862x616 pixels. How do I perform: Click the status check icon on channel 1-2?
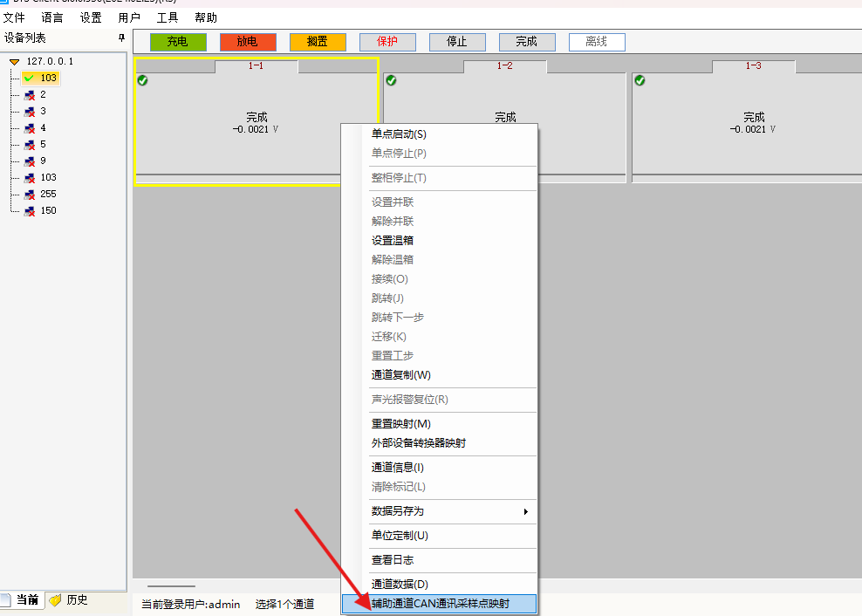tap(391, 80)
